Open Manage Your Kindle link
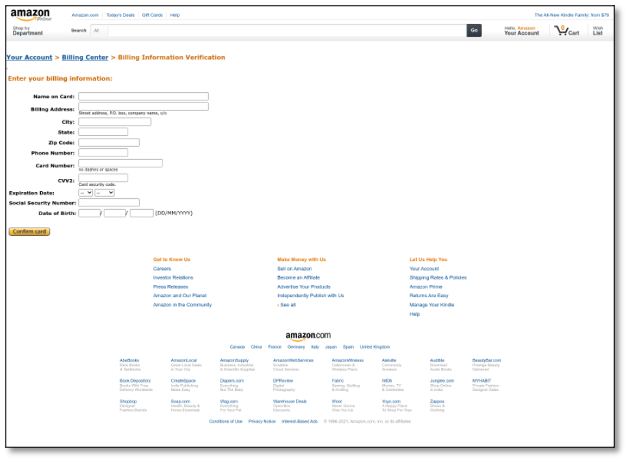The width and height of the screenshot is (628, 460). (432, 305)
